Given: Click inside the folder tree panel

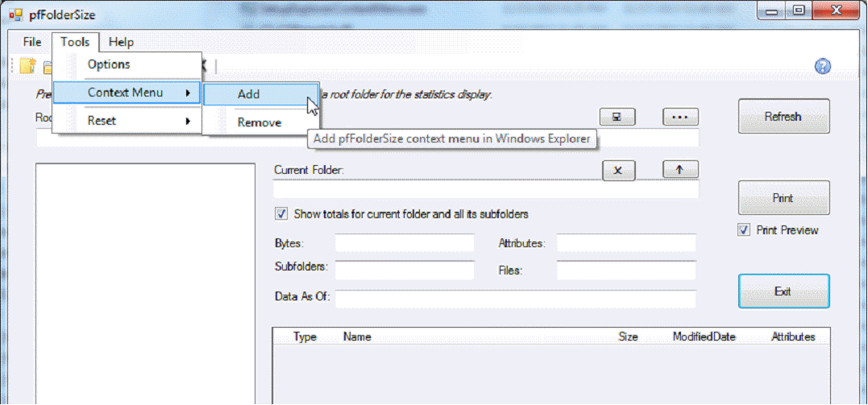Looking at the screenshot, I should coord(145,283).
